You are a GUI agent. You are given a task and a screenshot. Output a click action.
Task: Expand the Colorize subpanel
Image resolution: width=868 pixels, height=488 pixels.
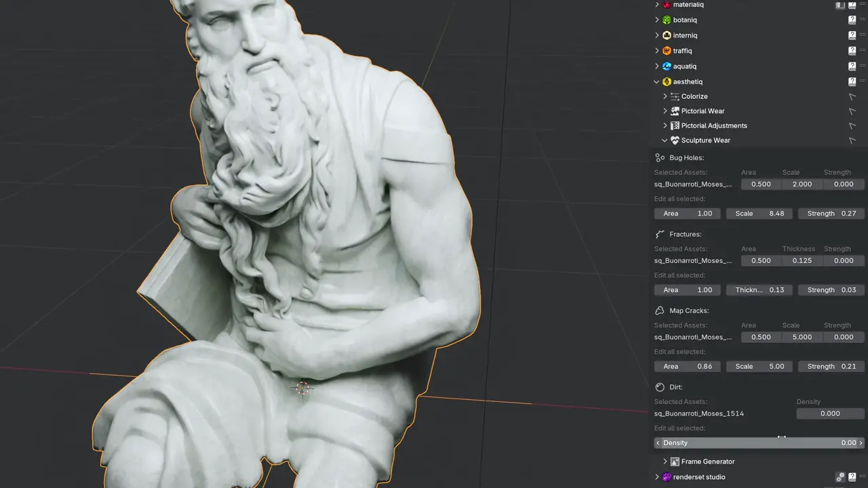[665, 97]
